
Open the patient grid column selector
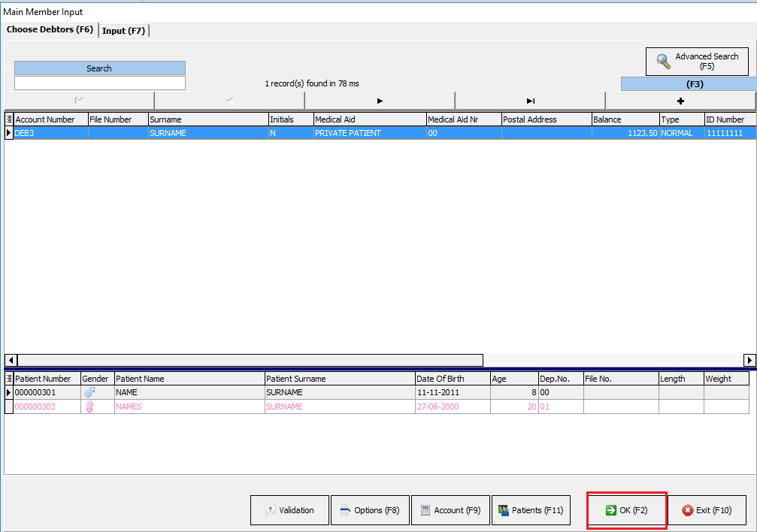9,379
